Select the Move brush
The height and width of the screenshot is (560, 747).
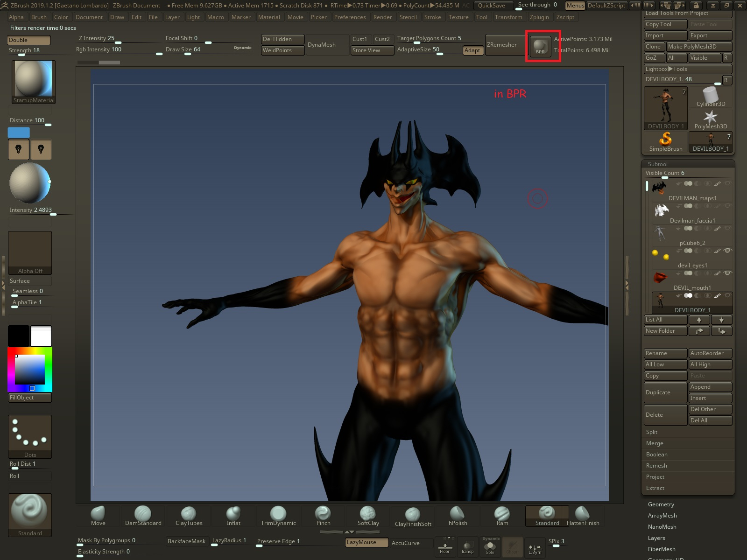point(98,516)
